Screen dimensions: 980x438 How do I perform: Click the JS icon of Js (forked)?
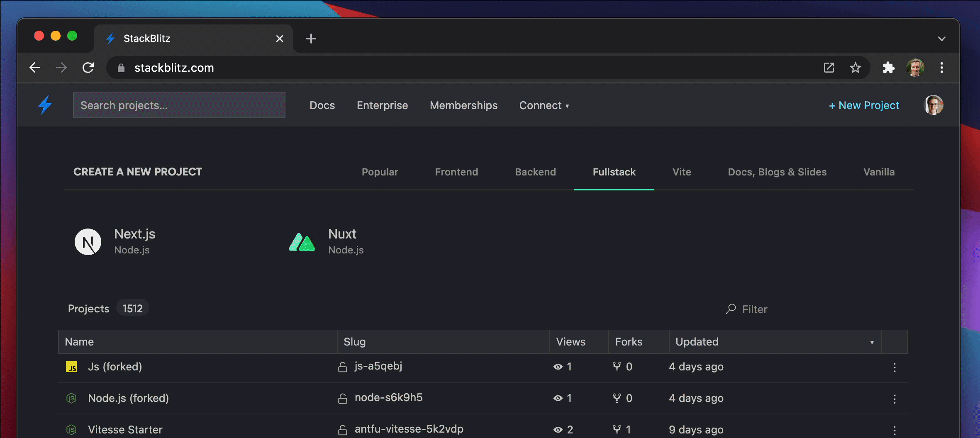pyautogui.click(x=71, y=367)
